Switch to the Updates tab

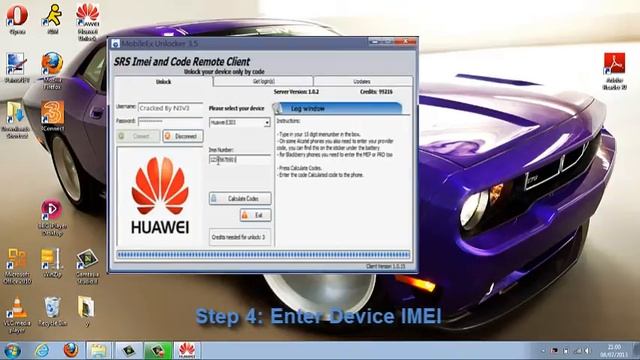coord(362,81)
